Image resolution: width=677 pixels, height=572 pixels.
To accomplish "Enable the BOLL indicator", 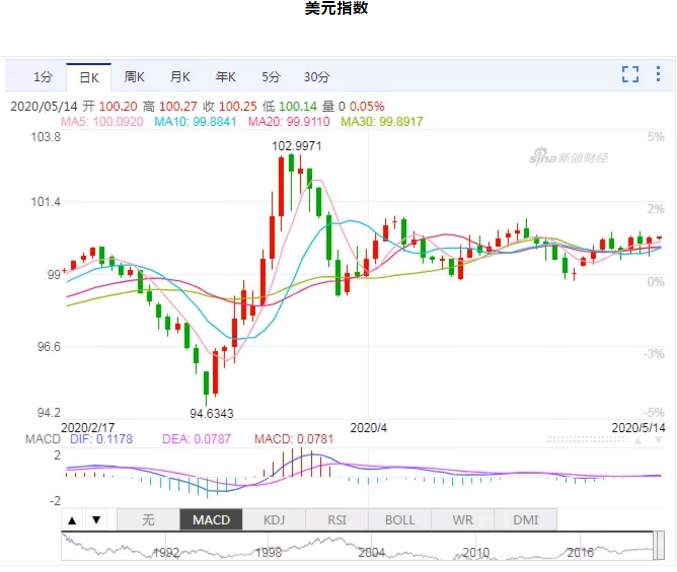I will coord(400,520).
